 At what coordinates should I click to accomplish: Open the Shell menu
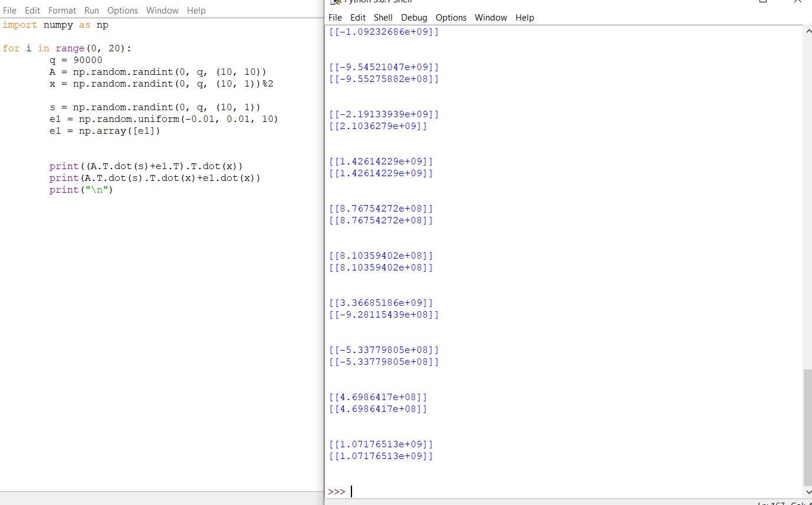(x=383, y=17)
